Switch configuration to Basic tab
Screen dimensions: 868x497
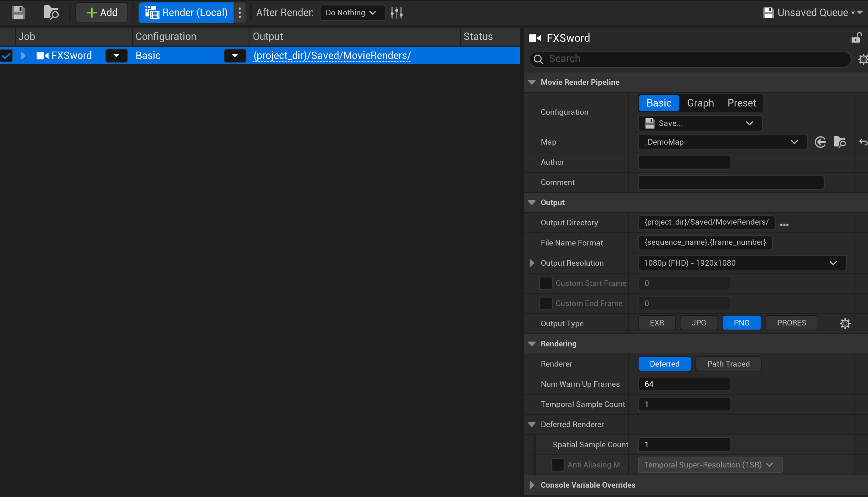tap(659, 103)
